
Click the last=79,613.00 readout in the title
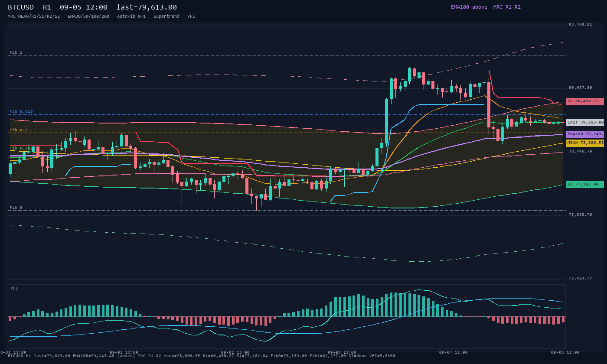pos(147,7)
